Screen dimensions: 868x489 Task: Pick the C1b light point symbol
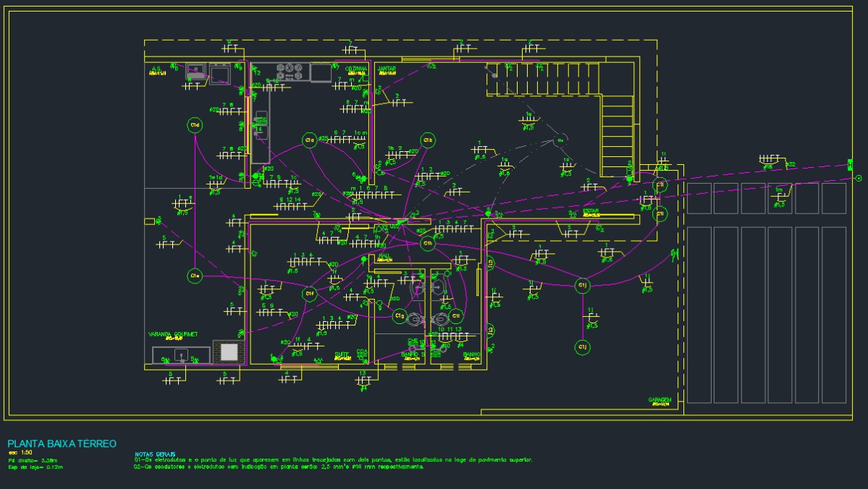(x=427, y=140)
